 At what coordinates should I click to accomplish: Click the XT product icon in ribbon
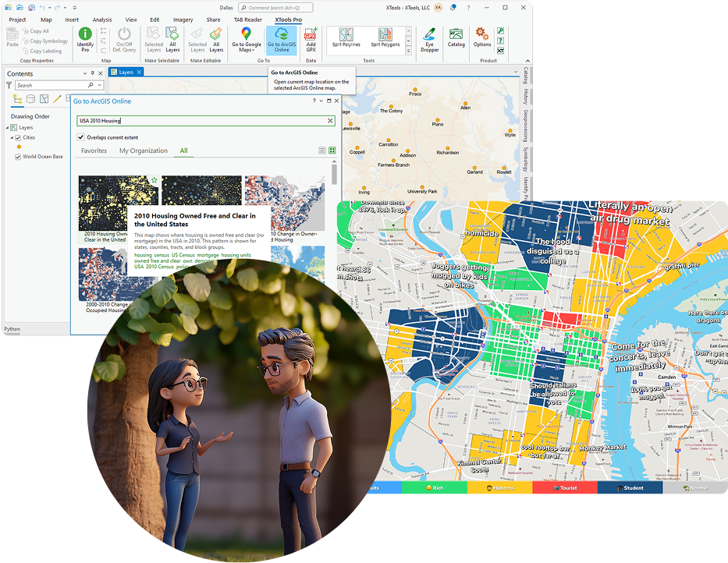500,51
